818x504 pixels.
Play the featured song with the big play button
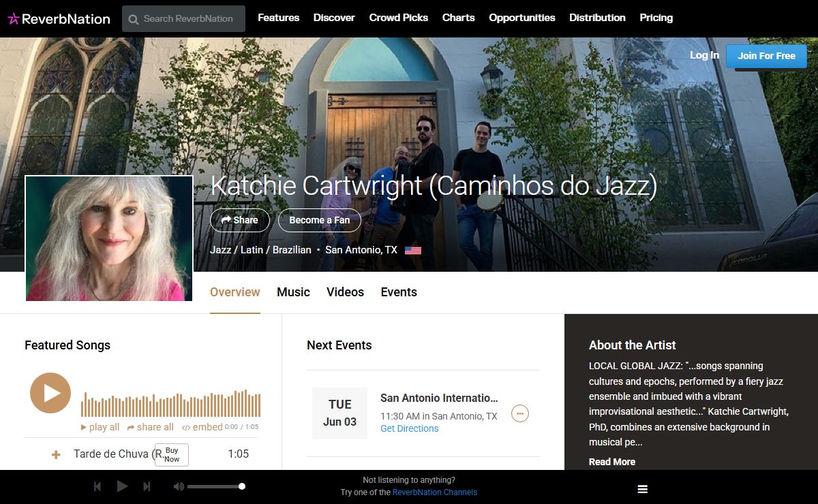(x=50, y=393)
